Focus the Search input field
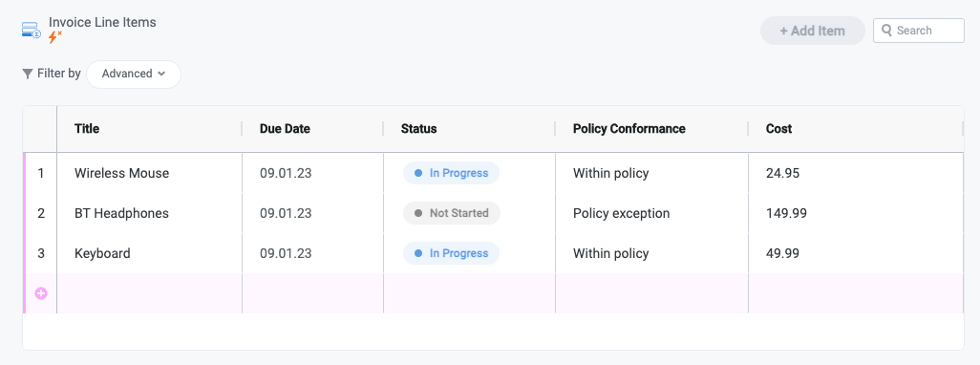This screenshot has height=365, width=980. point(918,31)
